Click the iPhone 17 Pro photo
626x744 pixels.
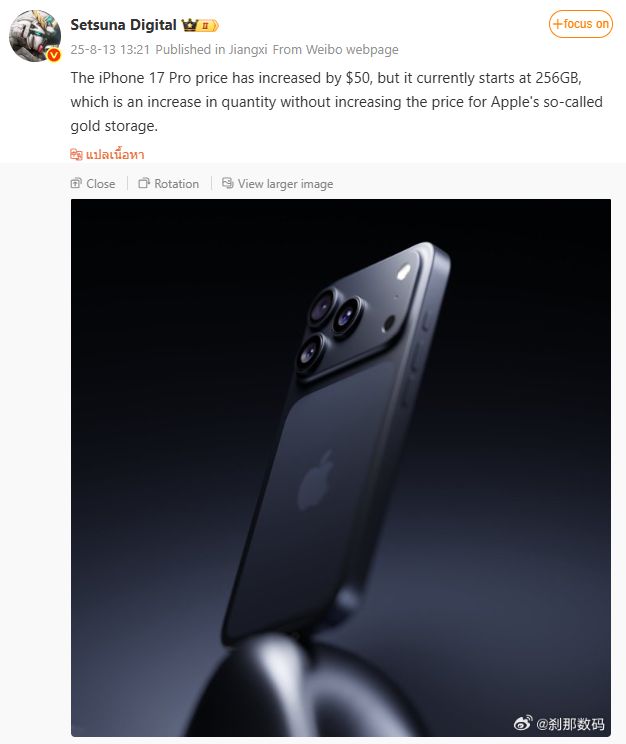(341, 467)
